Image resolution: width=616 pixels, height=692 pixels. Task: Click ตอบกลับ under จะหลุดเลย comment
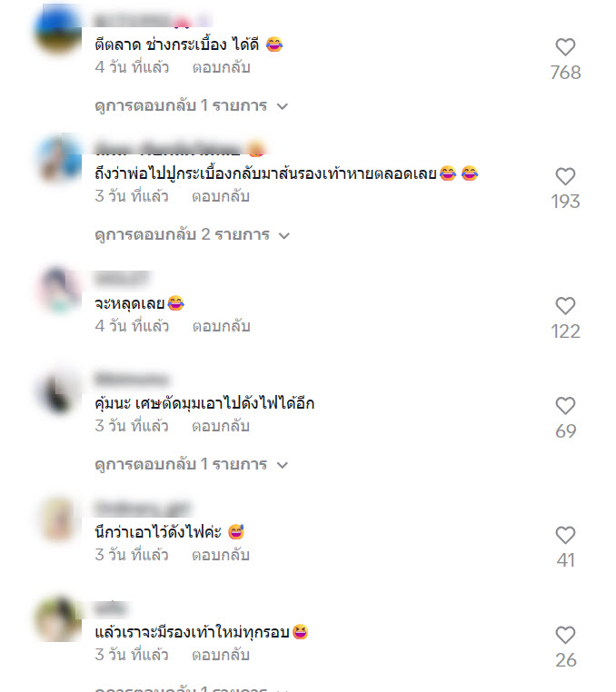(x=221, y=326)
